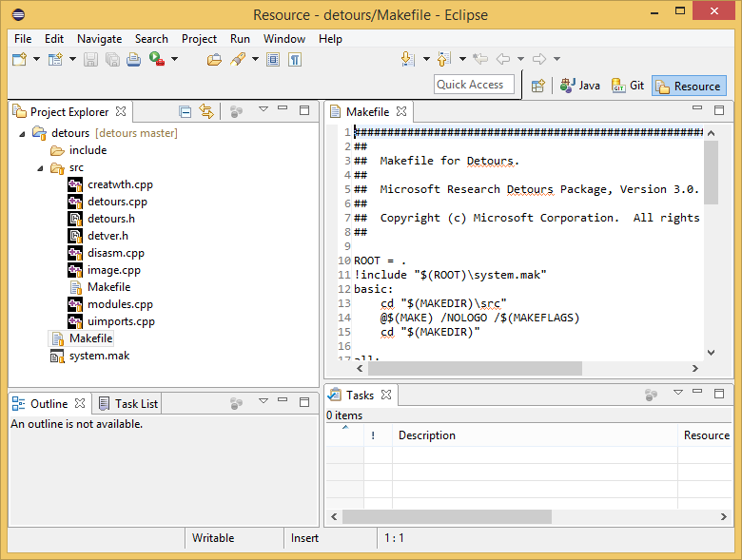Sort by the Description column header
The image size is (742, 560).
535,435
